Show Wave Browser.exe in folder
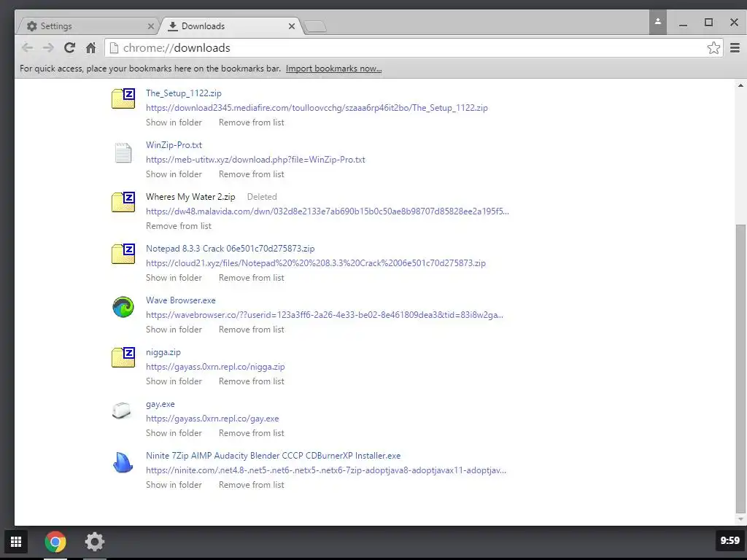The width and height of the screenshot is (747, 560). [174, 330]
